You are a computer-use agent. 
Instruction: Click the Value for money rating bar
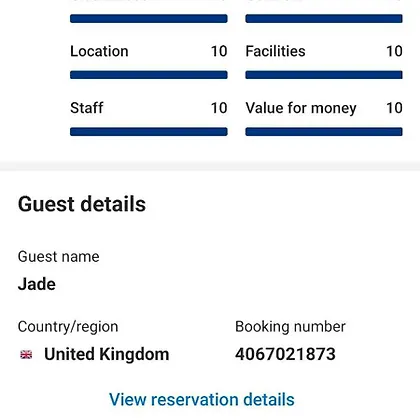324,132
